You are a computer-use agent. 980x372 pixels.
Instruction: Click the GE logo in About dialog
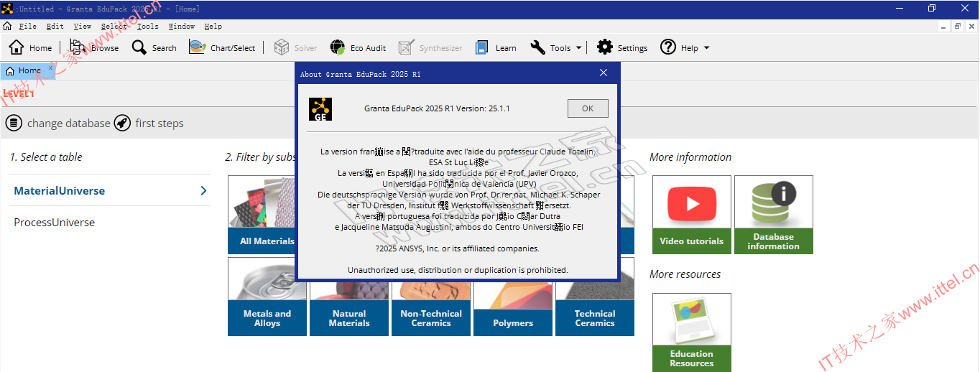click(x=320, y=108)
